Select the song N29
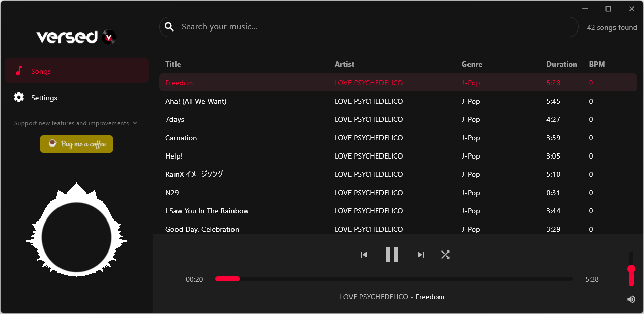 coord(398,193)
